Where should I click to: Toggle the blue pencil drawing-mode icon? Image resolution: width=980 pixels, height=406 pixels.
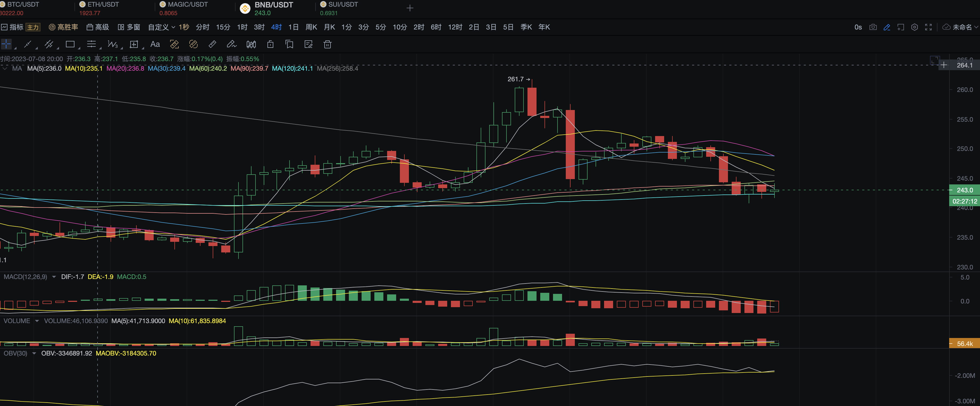tap(887, 27)
